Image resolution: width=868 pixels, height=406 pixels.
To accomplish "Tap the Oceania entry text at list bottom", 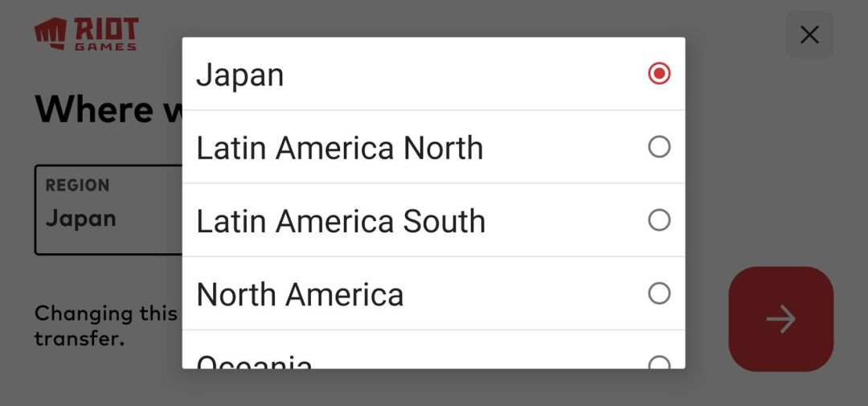I will coord(254,363).
